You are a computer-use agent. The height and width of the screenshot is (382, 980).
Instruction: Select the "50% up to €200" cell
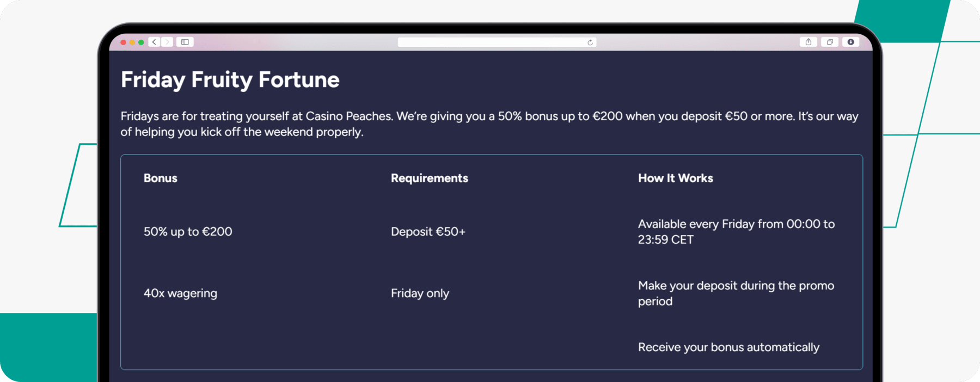188,231
